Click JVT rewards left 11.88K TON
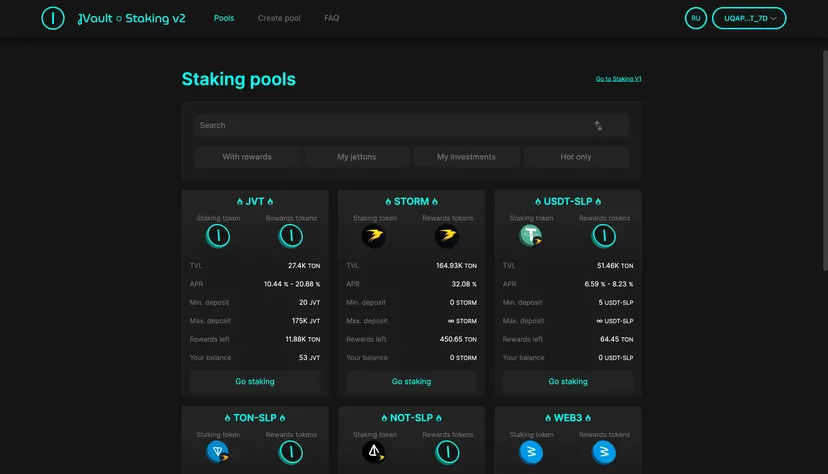The image size is (828, 474). 303,339
